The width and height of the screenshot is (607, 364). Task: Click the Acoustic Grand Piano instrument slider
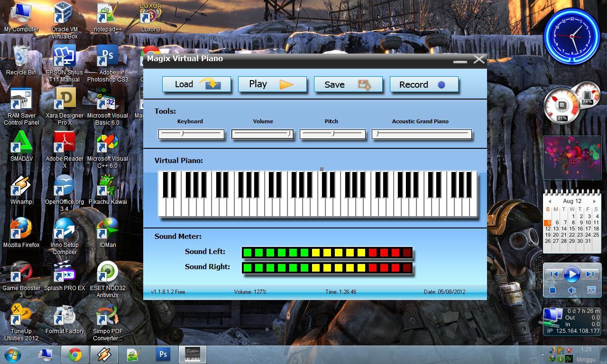coord(422,134)
